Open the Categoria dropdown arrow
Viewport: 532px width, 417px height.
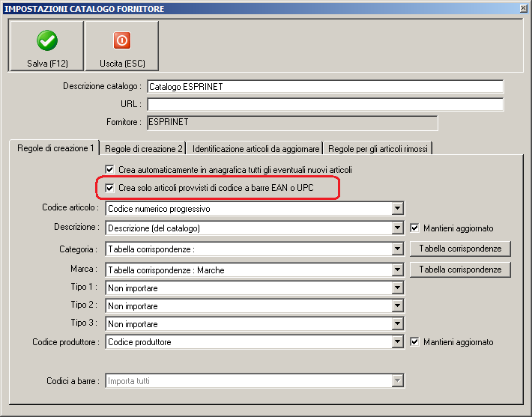click(397, 249)
